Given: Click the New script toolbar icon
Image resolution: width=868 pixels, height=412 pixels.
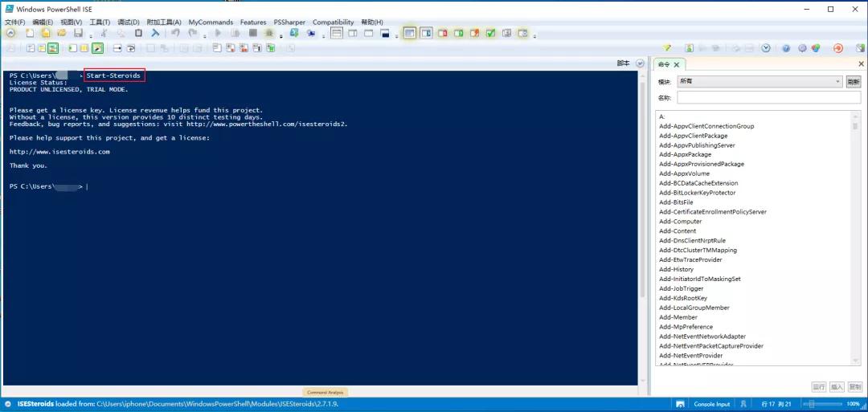Looking at the screenshot, I should click(30, 34).
